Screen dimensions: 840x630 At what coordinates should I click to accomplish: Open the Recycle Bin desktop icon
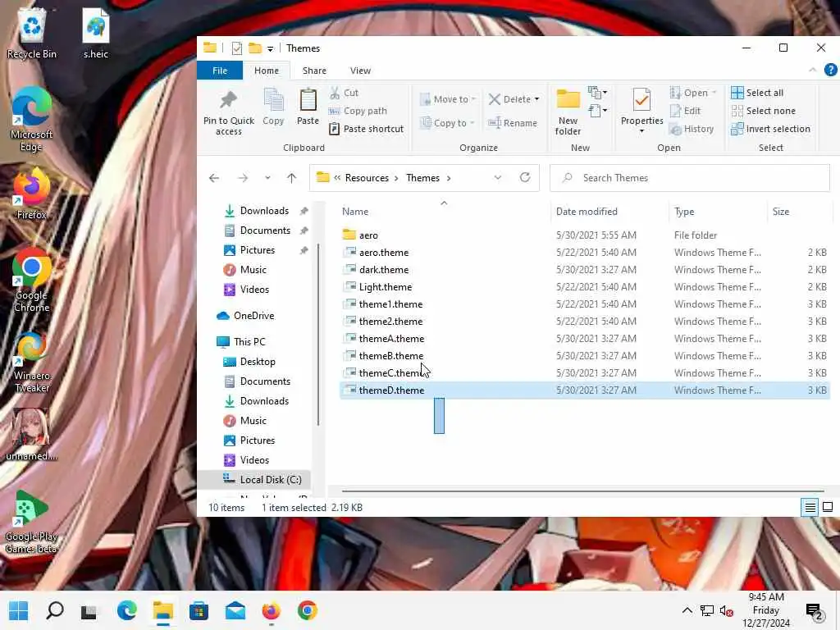(x=32, y=33)
